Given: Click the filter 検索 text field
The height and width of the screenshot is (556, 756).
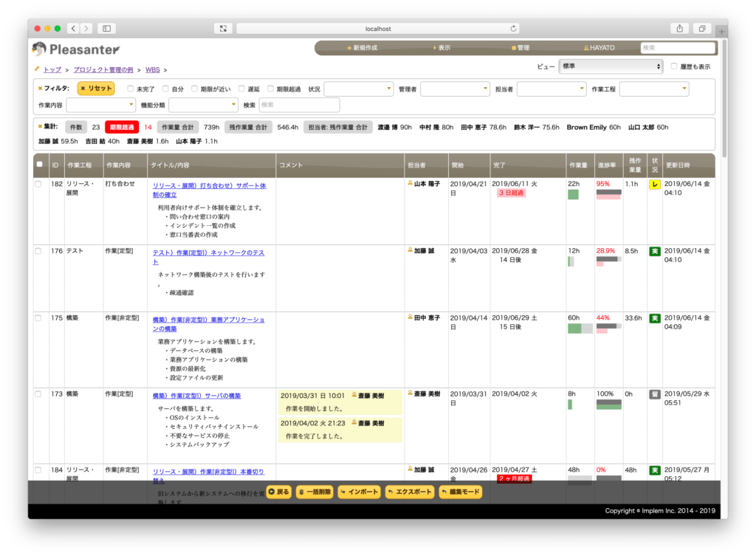Looking at the screenshot, I should pos(300,105).
